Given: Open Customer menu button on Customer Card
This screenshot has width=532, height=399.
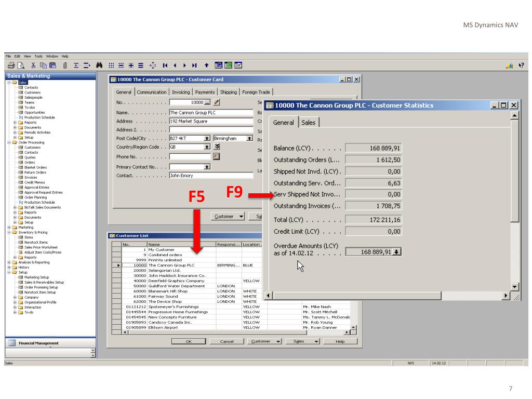Looking at the screenshot, I should click(228, 217).
